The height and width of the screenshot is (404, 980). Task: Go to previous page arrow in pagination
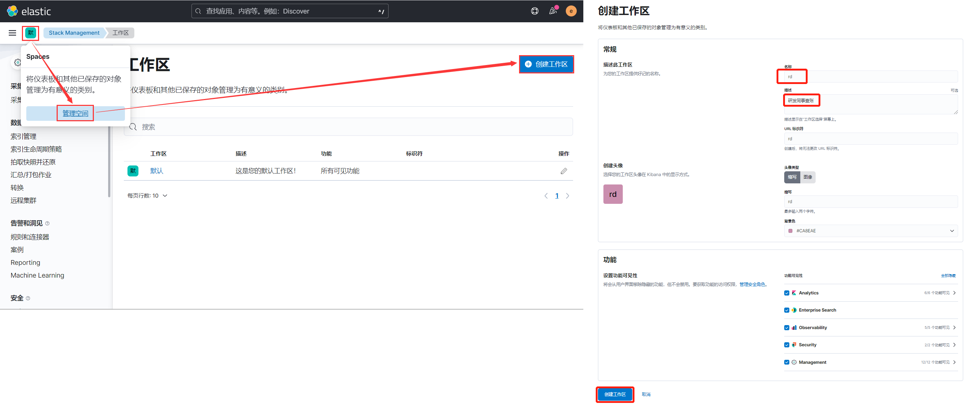[x=546, y=196]
